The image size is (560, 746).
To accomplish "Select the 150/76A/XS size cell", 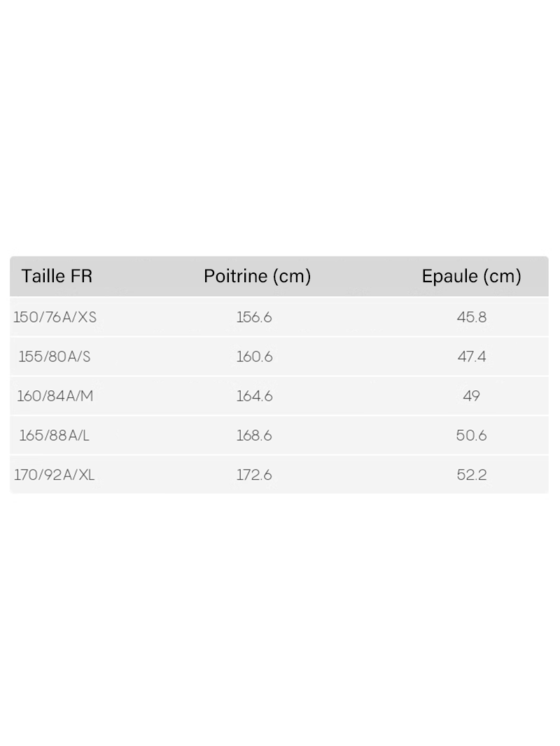I will click(55, 317).
